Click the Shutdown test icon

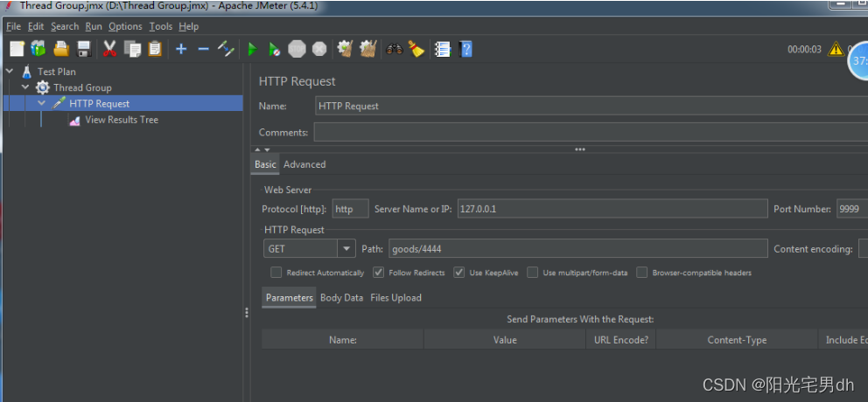point(319,49)
